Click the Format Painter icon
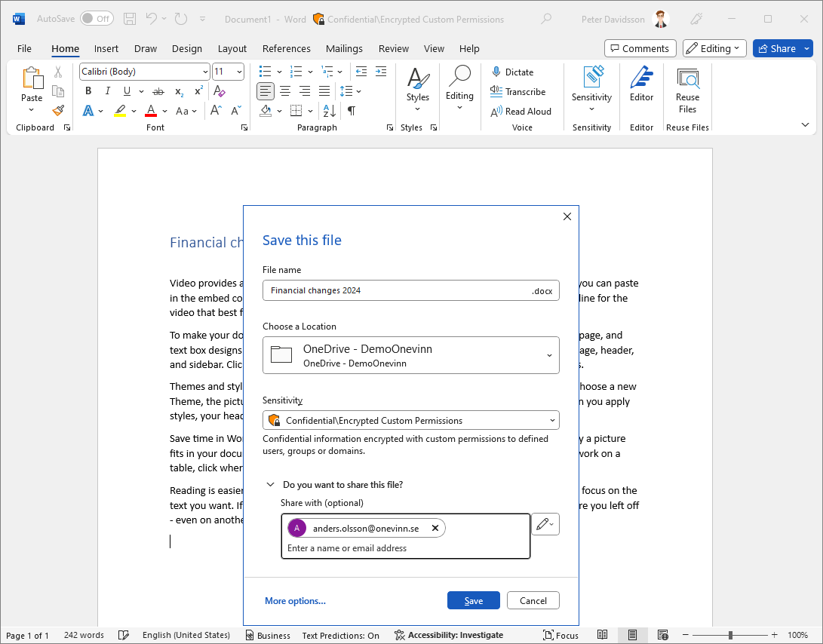The image size is (823, 644). pos(58,111)
